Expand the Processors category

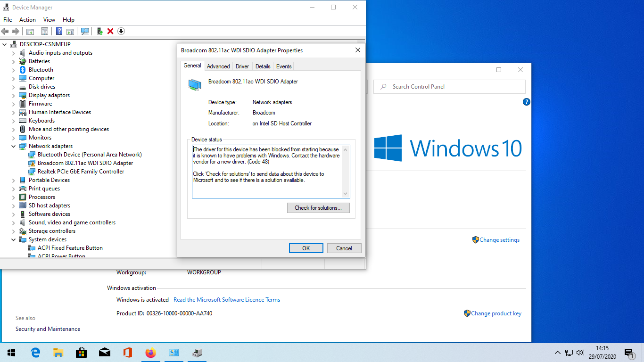14,197
